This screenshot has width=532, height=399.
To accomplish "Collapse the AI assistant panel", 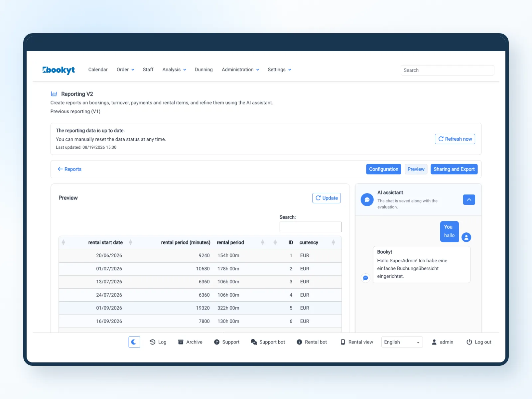I will (x=469, y=199).
